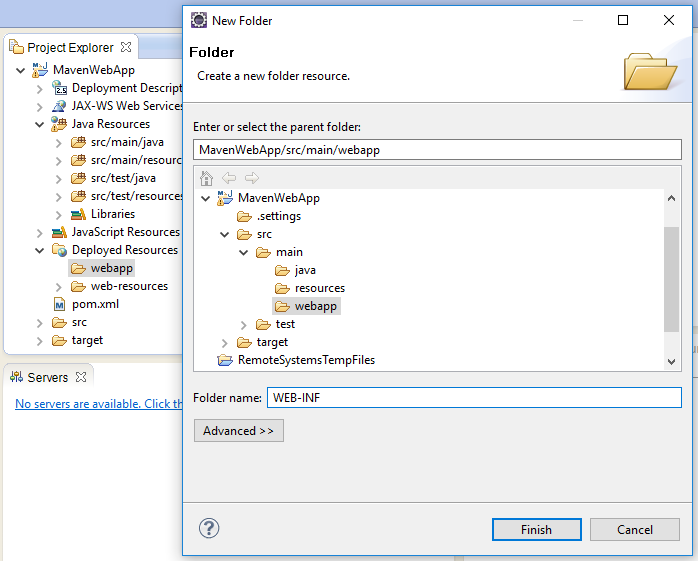Viewport: 698px width, 561px height.
Task: Click the Advanced >> button
Action: coord(239,431)
